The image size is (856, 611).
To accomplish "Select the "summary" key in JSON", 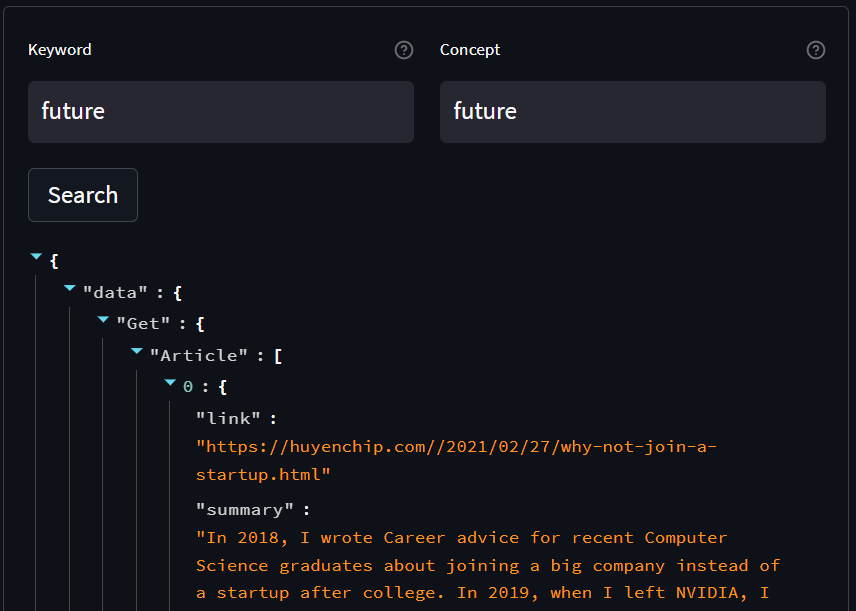I will tap(245, 510).
